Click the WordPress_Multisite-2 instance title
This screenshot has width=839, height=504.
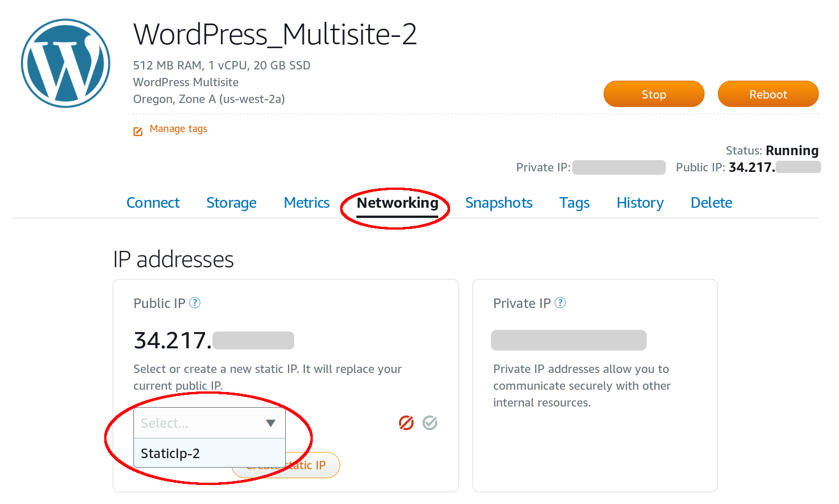tap(275, 35)
